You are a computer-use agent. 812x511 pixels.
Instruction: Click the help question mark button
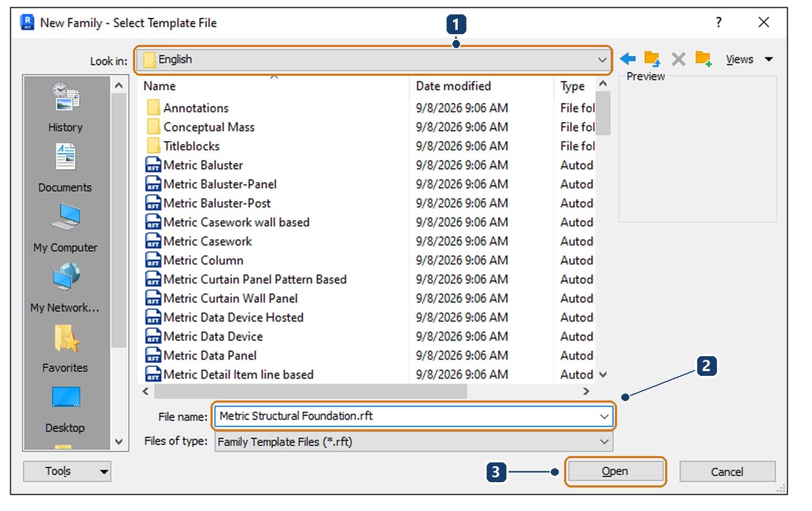pyautogui.click(x=719, y=22)
